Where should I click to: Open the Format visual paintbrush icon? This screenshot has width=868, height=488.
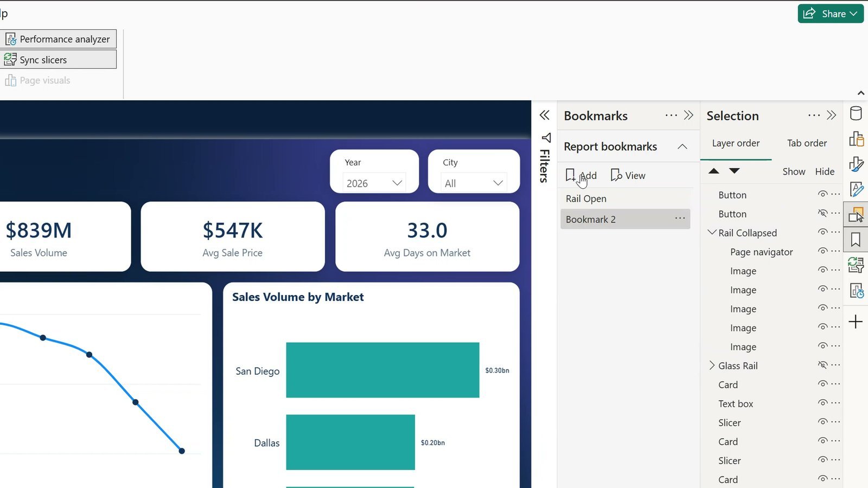[x=856, y=164]
